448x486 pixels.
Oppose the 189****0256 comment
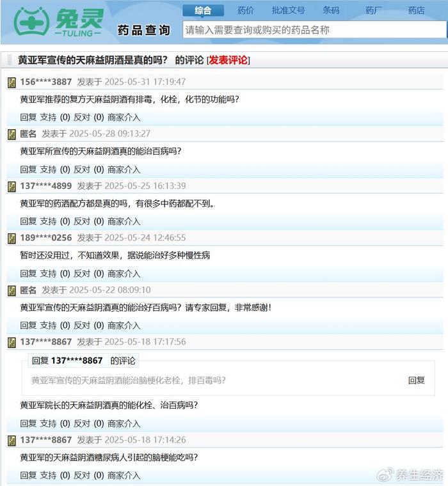81,274
